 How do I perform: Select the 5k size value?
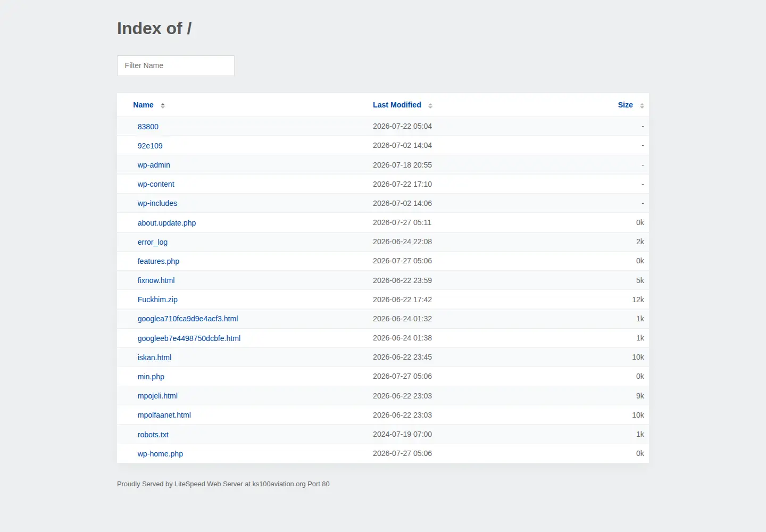coord(640,280)
